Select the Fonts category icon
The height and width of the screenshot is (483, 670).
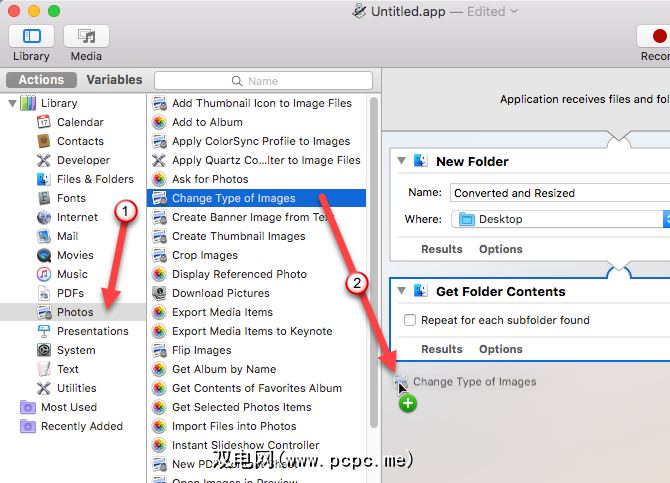(44, 198)
